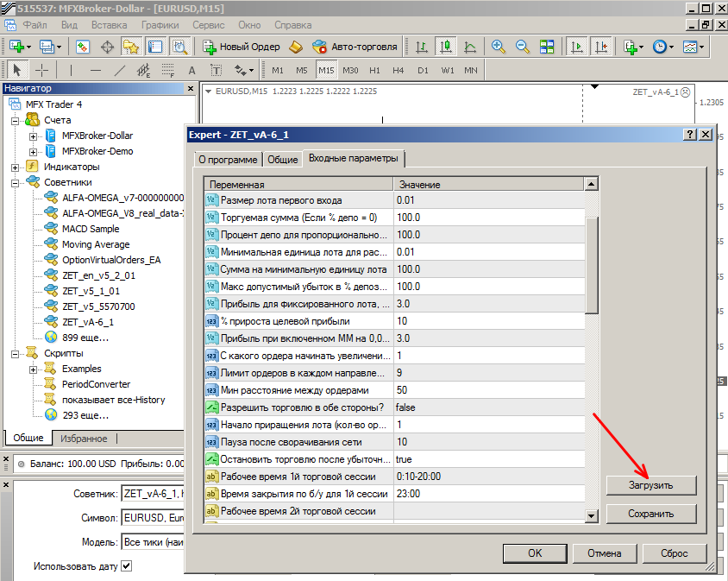Toggle the Navigator star-folder toolbar icon

pyautogui.click(x=131, y=47)
